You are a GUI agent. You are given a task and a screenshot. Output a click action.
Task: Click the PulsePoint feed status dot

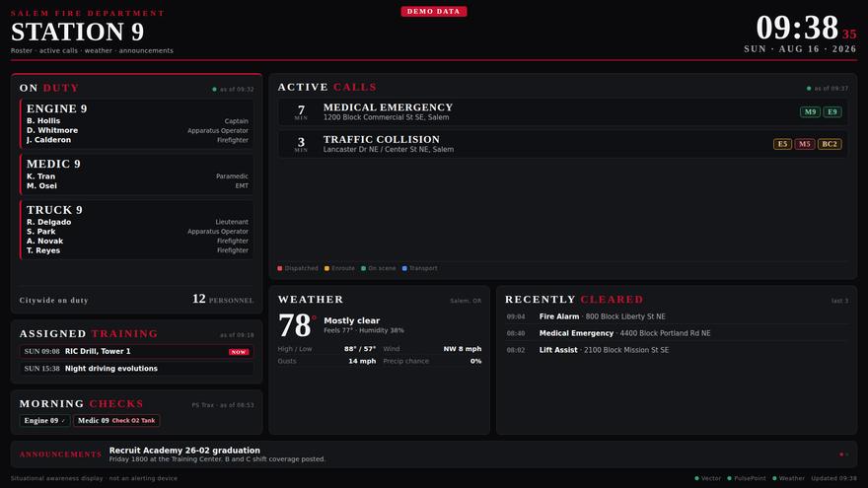pos(729,478)
